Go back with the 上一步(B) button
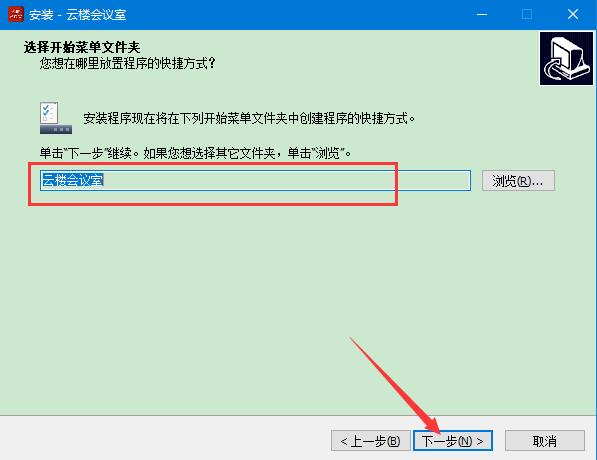Viewport: 597px width, 460px height. click(x=370, y=441)
